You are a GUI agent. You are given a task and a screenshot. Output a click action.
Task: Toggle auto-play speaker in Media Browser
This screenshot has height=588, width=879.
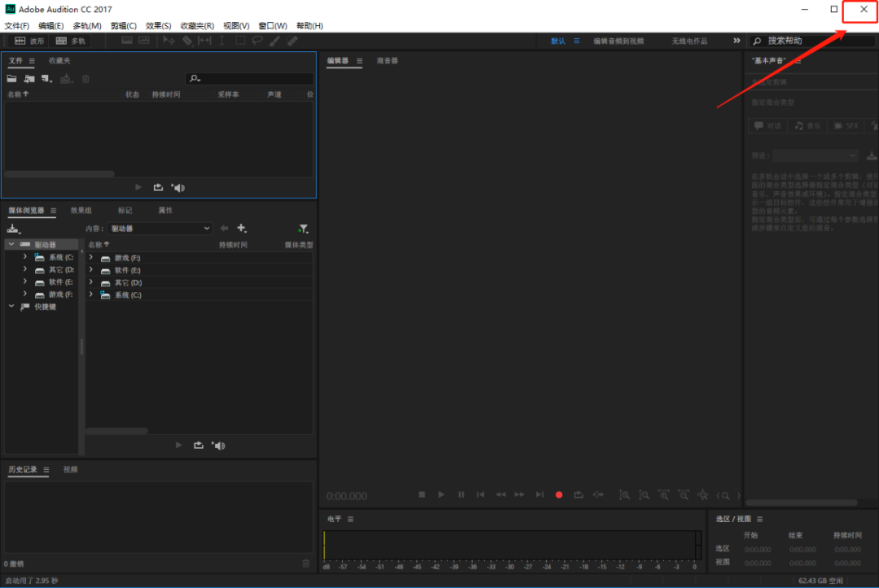click(x=219, y=446)
